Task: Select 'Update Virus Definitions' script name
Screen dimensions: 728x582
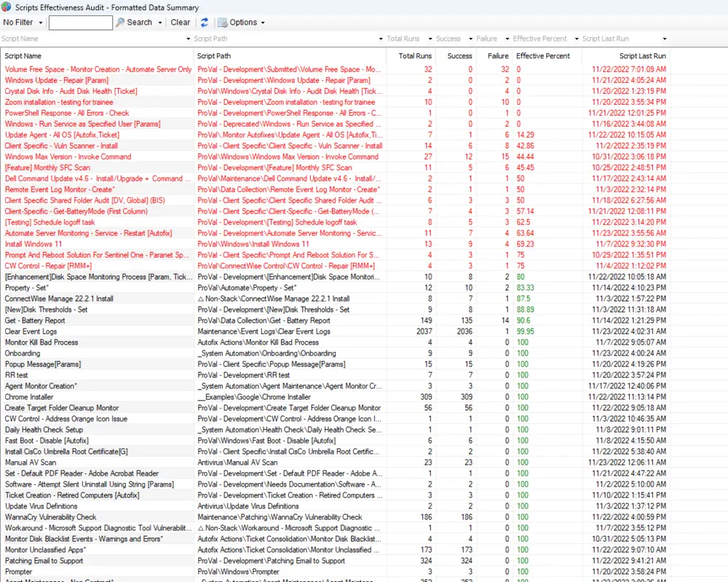Action: [41, 506]
